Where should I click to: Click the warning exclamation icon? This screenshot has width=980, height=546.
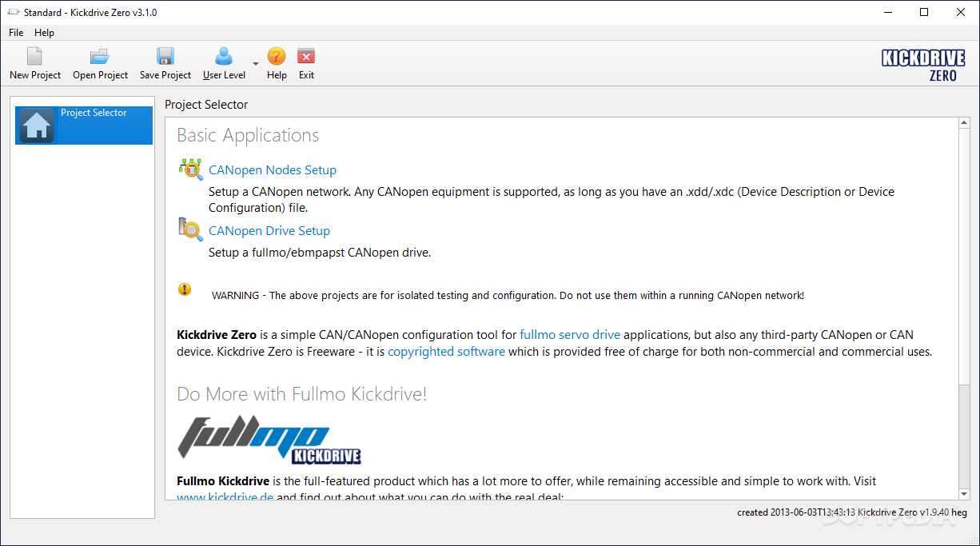(185, 289)
